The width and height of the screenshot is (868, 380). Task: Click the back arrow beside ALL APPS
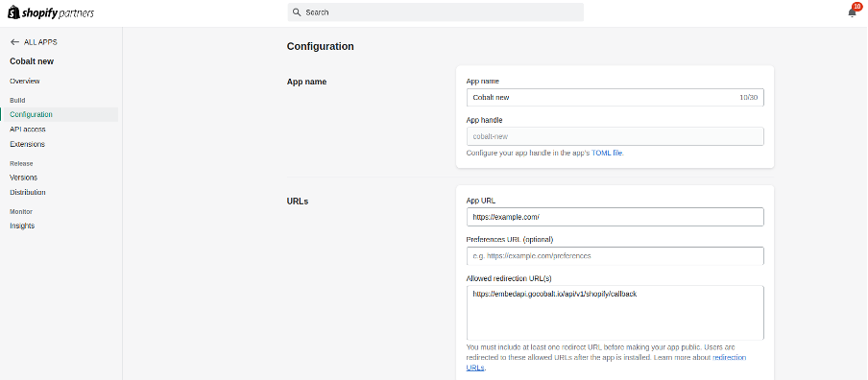[x=15, y=42]
